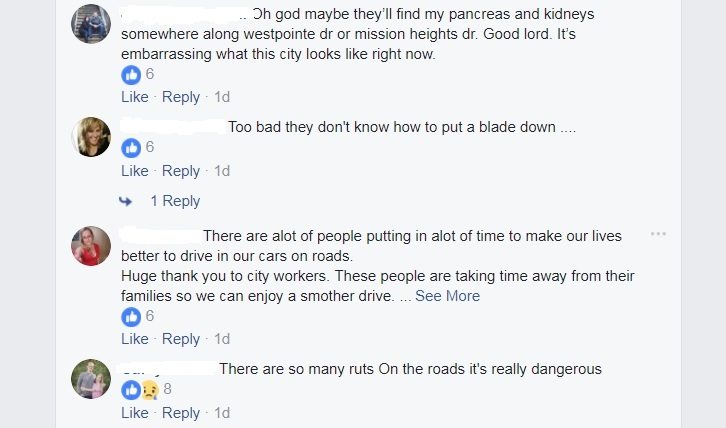
Task: Reply to the city workers comment
Action: tap(181, 339)
